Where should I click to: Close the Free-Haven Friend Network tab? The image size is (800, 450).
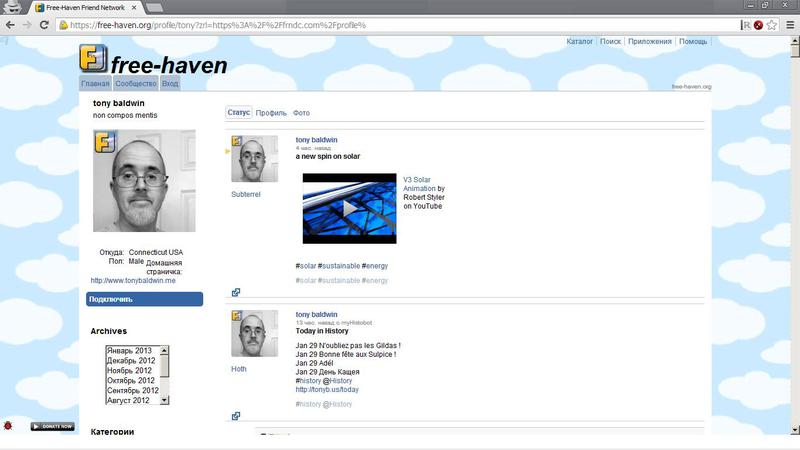pyautogui.click(x=134, y=8)
